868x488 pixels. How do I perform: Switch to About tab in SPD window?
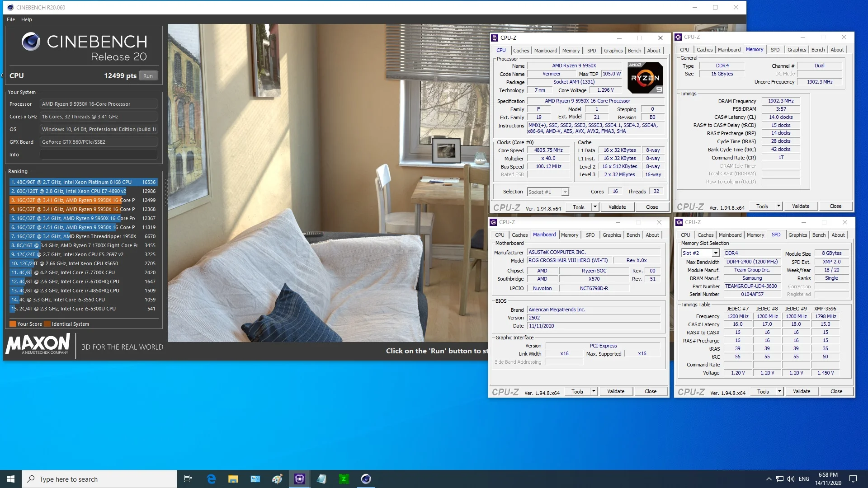pos(838,235)
